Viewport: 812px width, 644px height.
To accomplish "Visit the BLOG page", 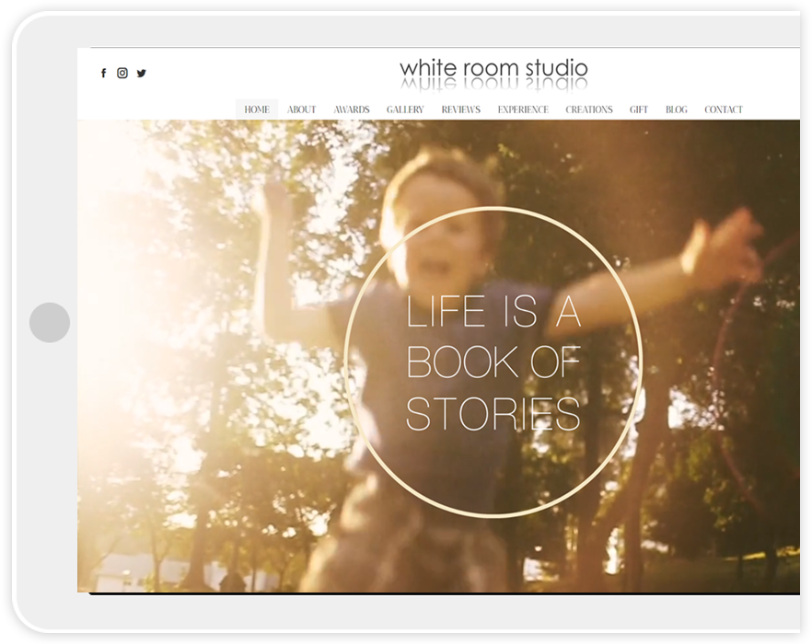I will (677, 109).
